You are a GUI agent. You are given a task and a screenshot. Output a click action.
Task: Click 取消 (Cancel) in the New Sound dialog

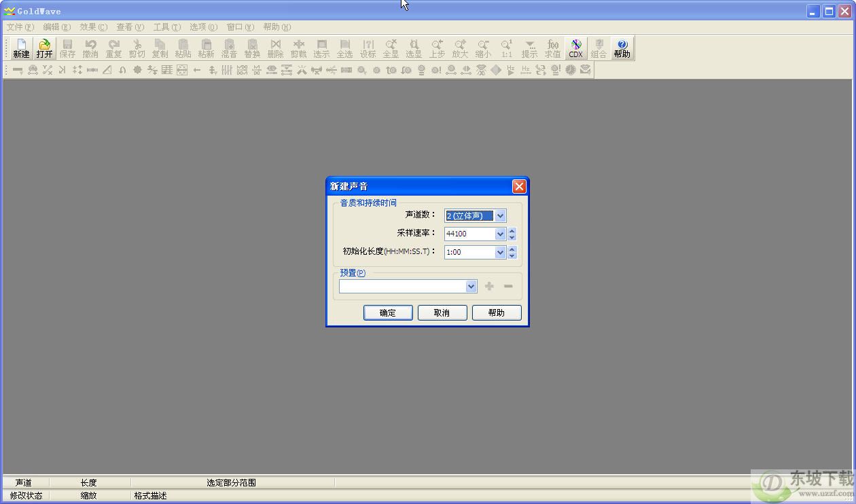[442, 312]
